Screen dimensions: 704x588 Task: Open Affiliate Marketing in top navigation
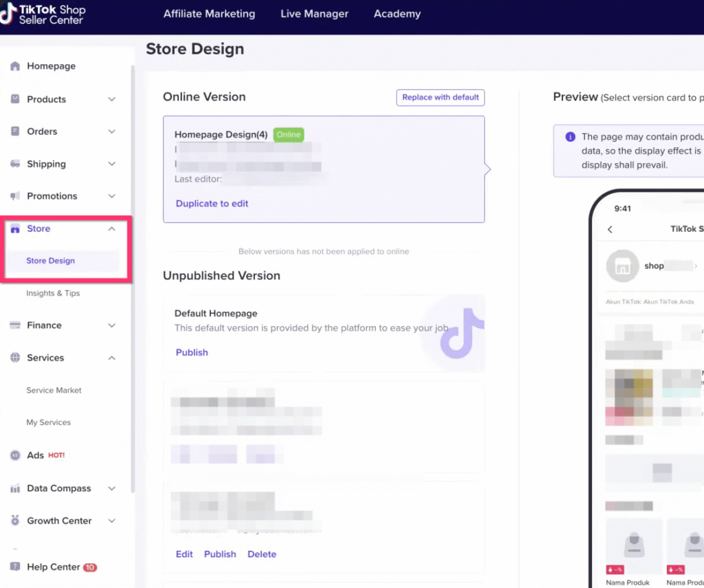[209, 14]
